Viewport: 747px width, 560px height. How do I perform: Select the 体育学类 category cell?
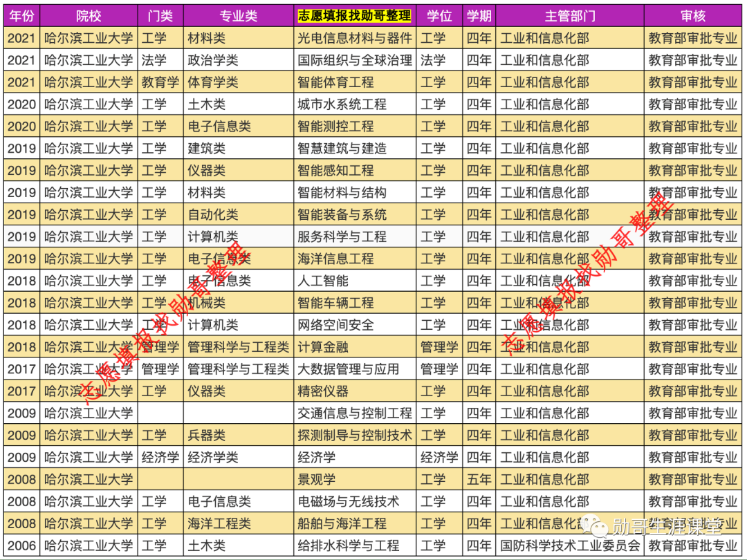pyautogui.click(x=238, y=82)
